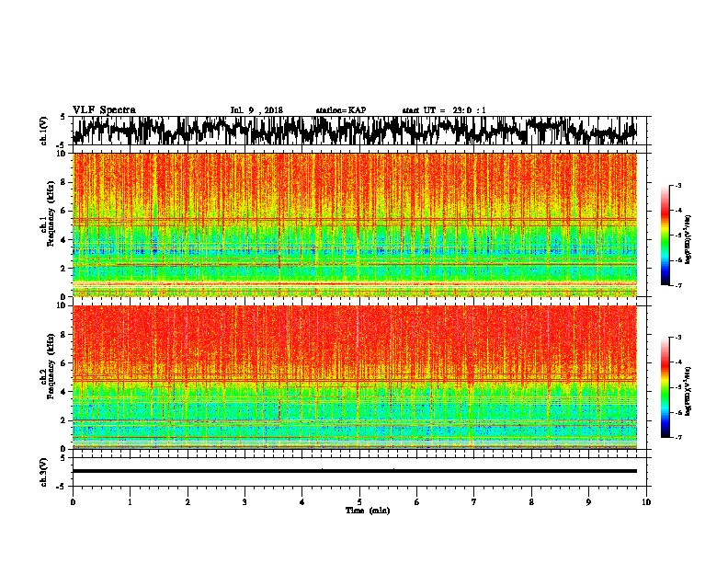Viewport: 728px width, 563px height.
Task: Click time axis tick label "9"
Action: (588, 502)
